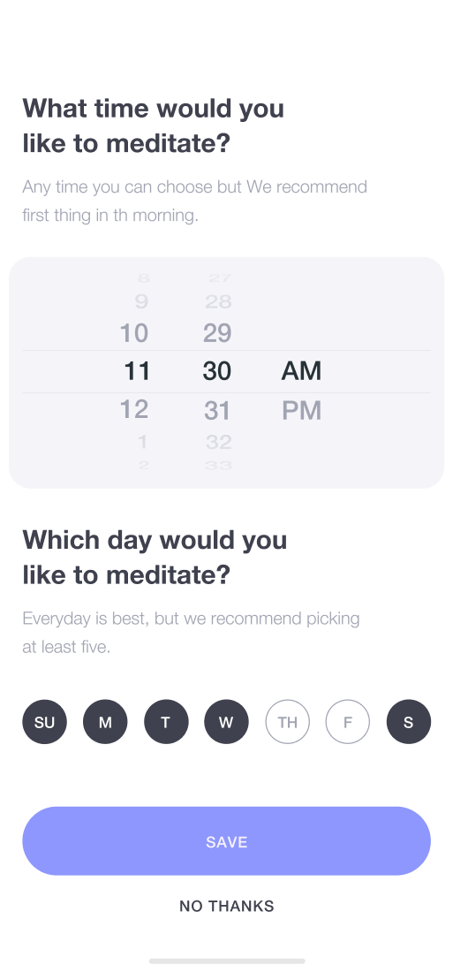Select PM in the time picker
453x980 pixels.
tap(301, 411)
